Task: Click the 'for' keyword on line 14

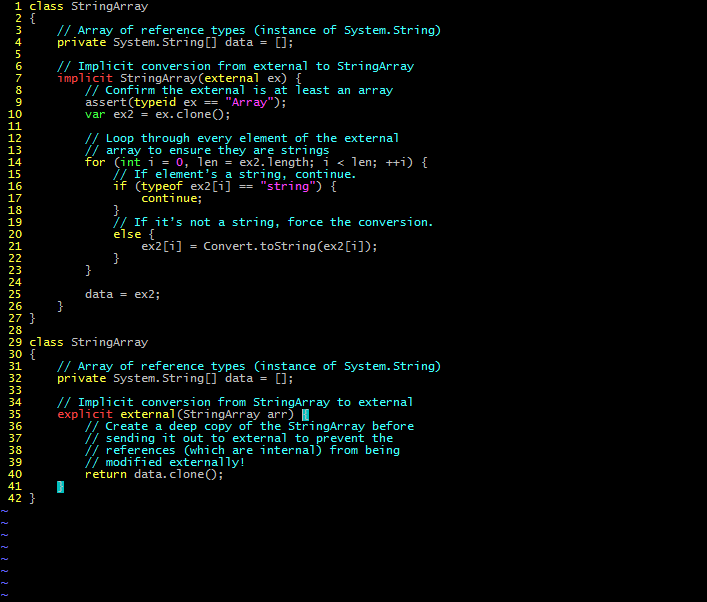Action: 95,162
